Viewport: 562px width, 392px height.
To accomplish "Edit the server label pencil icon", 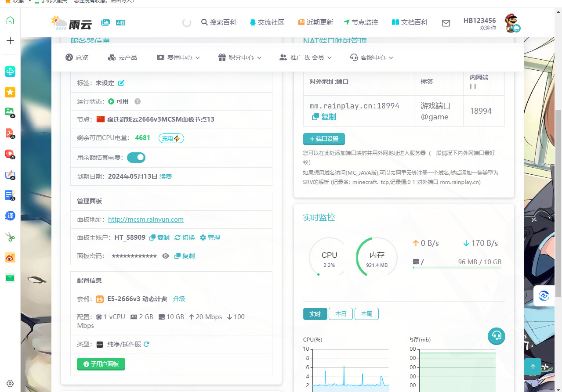I will (x=121, y=83).
